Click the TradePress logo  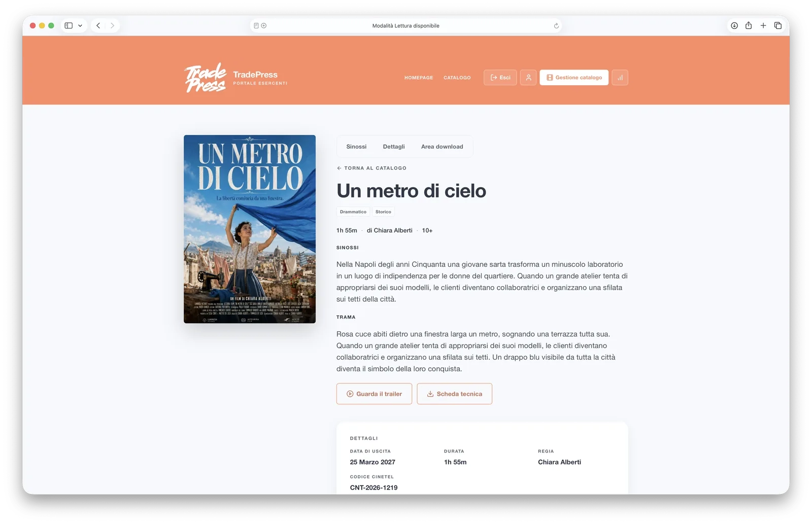pyautogui.click(x=236, y=78)
